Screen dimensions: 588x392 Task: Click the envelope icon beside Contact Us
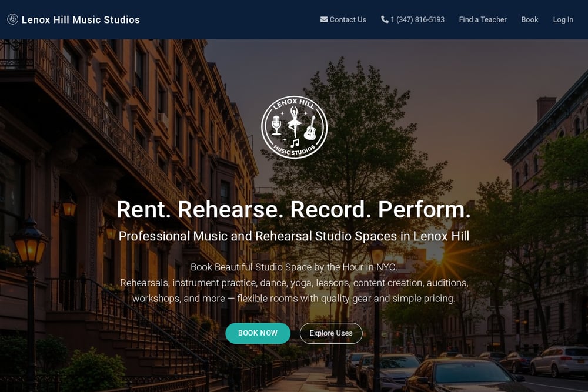click(323, 19)
